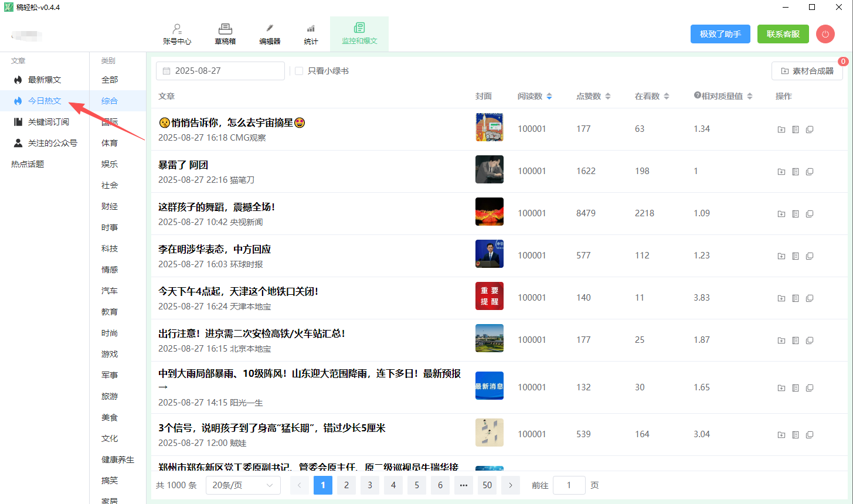Click folder-add icon for 进京需二次安检 article
The width and height of the screenshot is (853, 504).
[x=781, y=340]
